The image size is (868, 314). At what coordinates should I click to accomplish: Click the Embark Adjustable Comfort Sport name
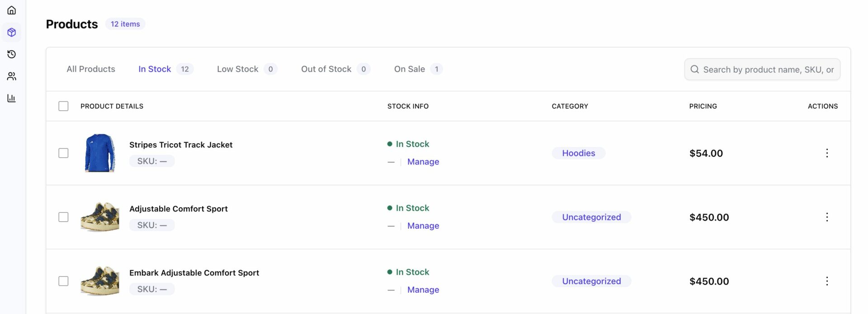pos(194,273)
